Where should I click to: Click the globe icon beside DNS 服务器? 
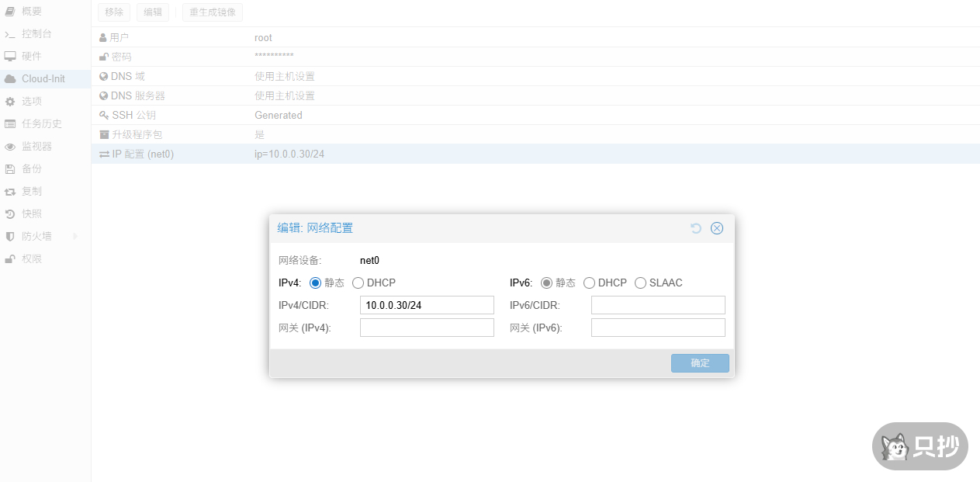(x=104, y=95)
